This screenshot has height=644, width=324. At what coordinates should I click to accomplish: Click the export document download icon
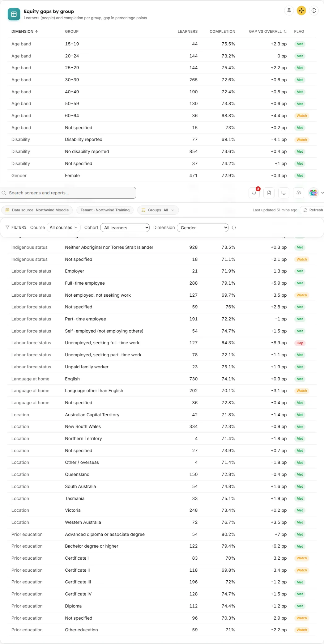[x=269, y=193]
